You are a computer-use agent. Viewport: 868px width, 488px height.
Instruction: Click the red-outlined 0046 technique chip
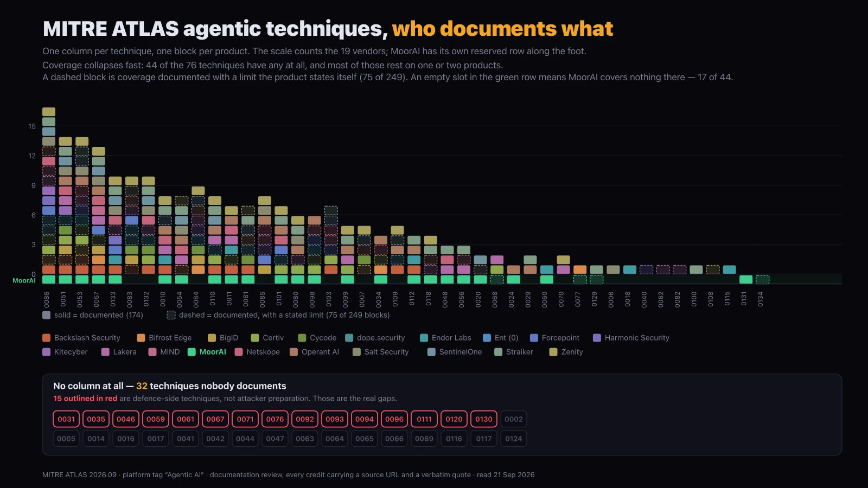click(126, 419)
